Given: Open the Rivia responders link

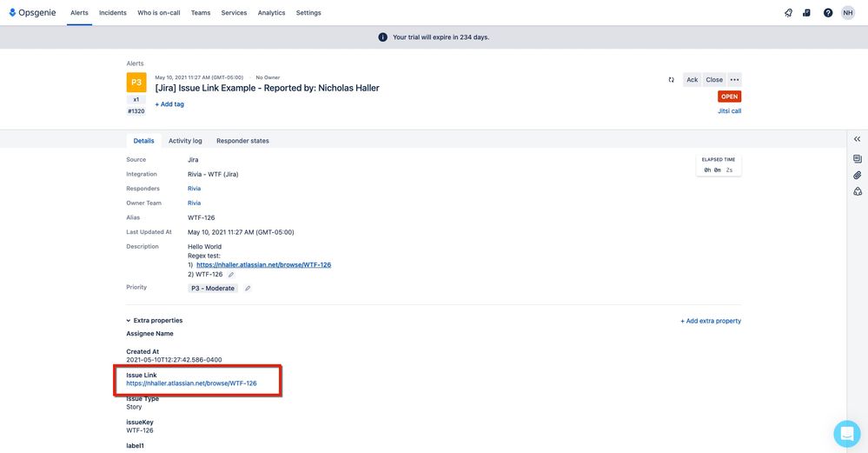Looking at the screenshot, I should click(x=195, y=189).
